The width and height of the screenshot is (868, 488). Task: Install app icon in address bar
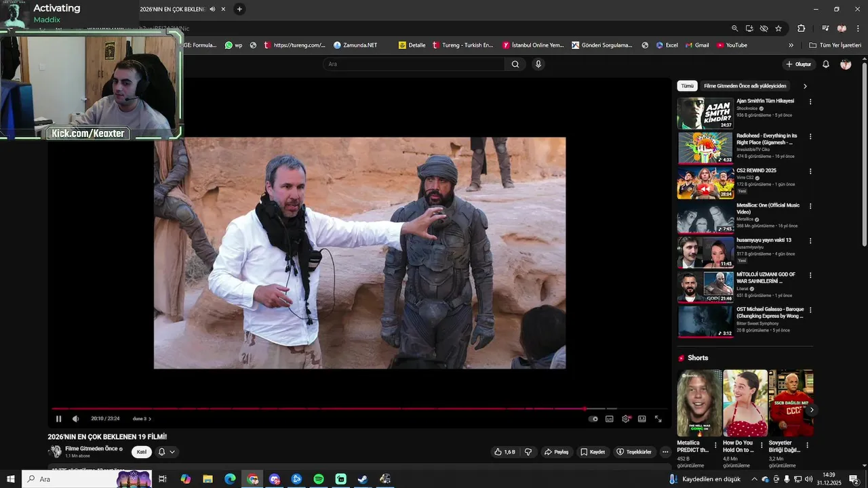click(x=749, y=28)
